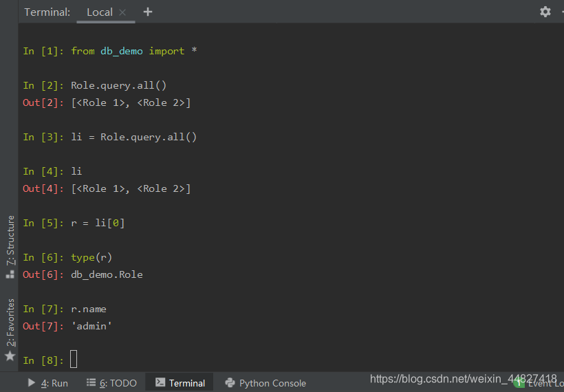The height and width of the screenshot is (392, 564).
Task: Open the Python Console tab
Action: 265,383
